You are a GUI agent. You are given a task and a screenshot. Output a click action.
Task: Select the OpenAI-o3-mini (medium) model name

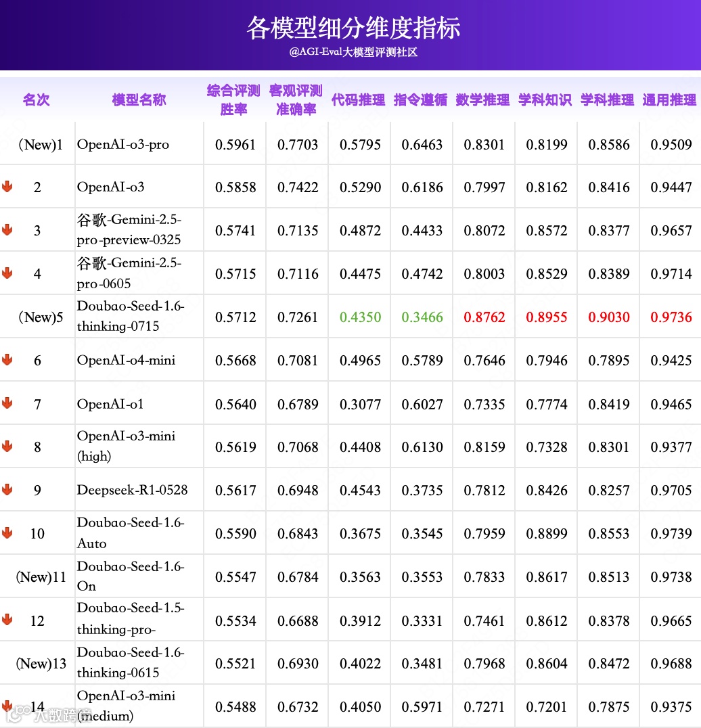[127, 706]
